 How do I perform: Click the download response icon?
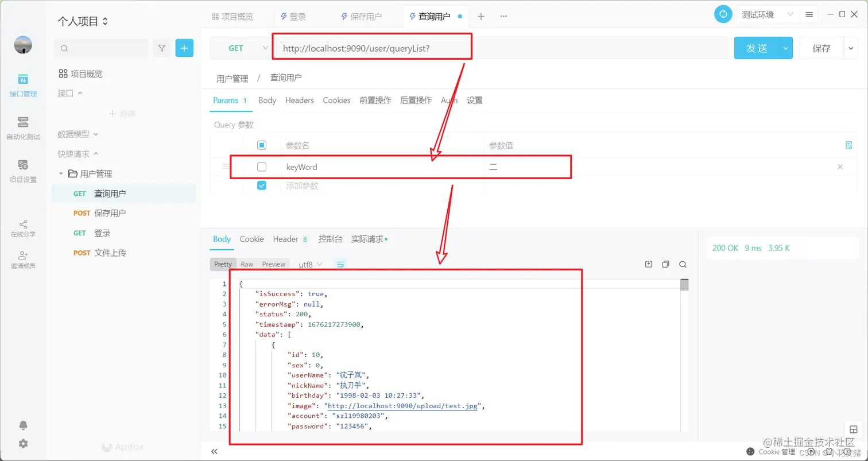649,264
